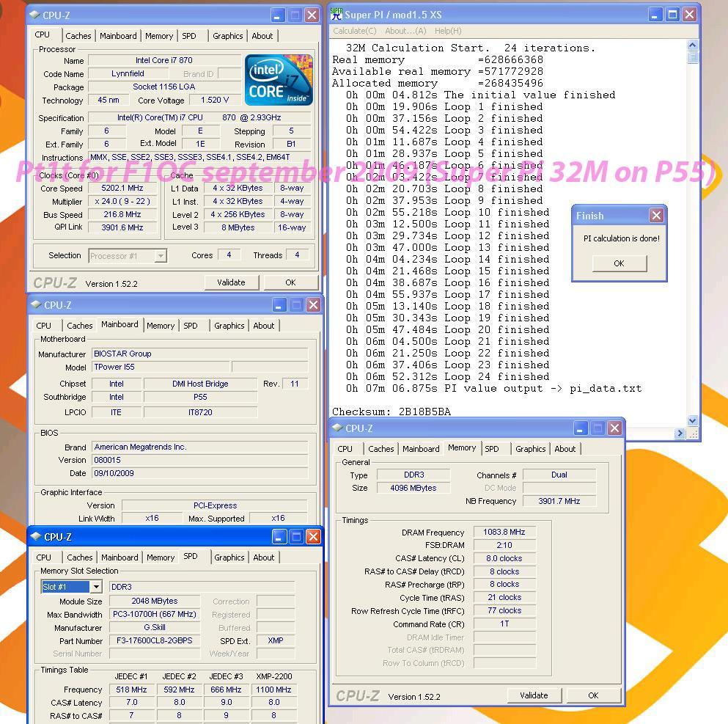This screenshot has width=728, height=724.
Task: Select Caches tab in the Mainboard CPU-Z window
Action: 79,326
